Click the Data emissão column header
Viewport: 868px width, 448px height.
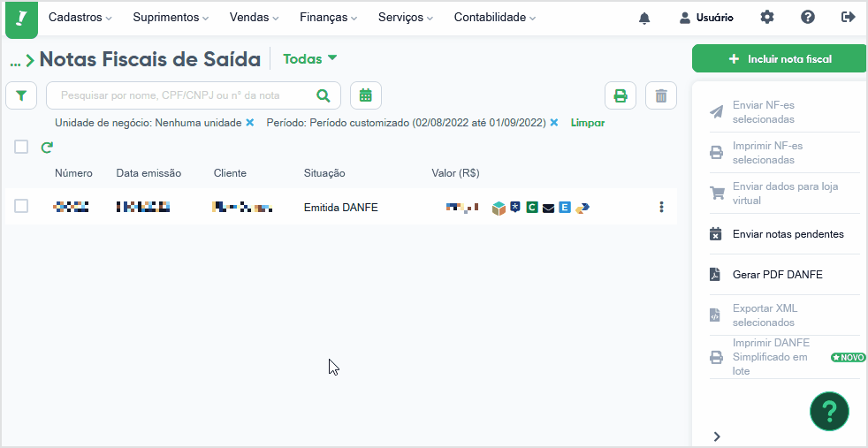click(x=148, y=173)
